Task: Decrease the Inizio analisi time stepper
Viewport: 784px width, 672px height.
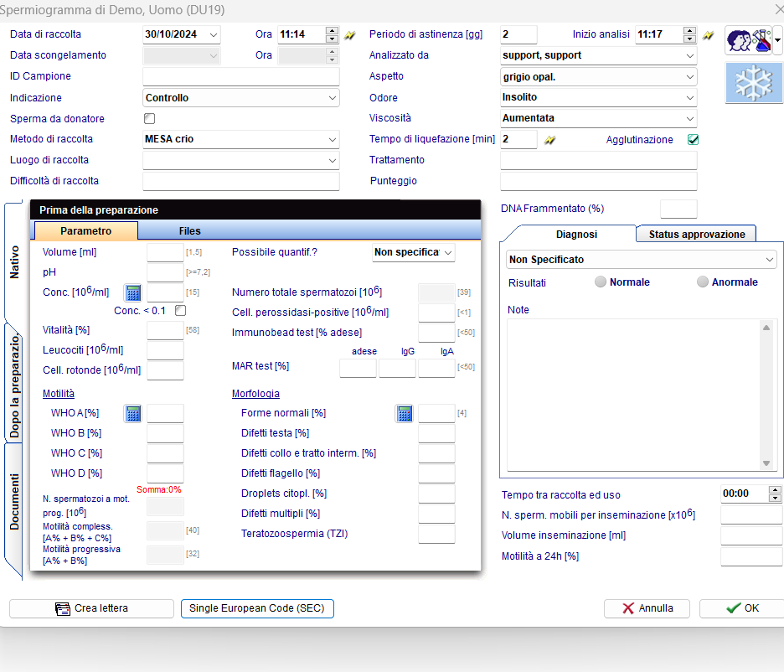Action: (689, 39)
